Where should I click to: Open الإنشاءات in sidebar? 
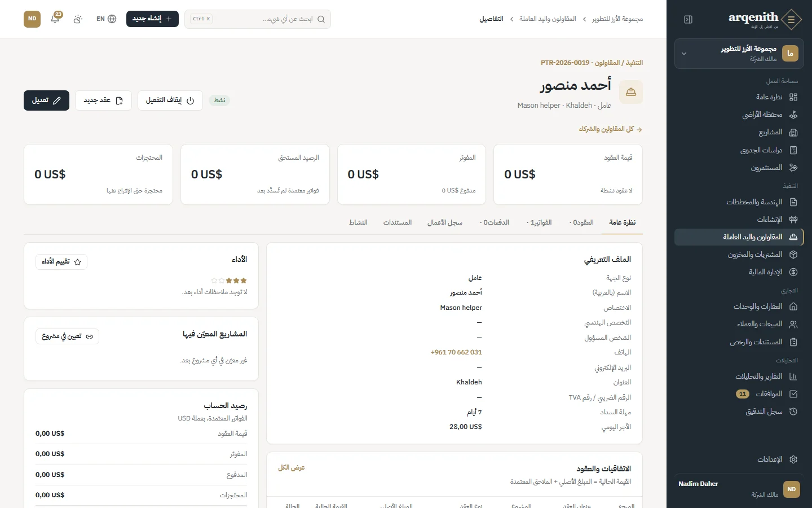point(739,220)
